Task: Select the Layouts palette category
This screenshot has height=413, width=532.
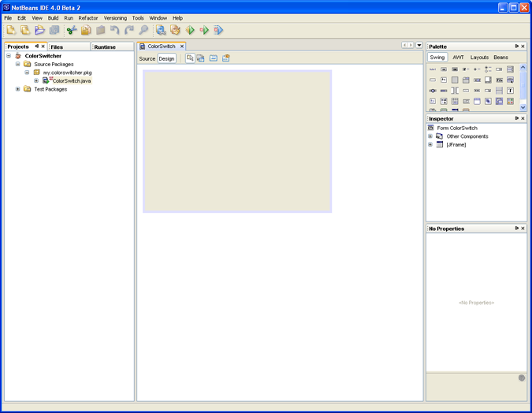Action: point(479,58)
